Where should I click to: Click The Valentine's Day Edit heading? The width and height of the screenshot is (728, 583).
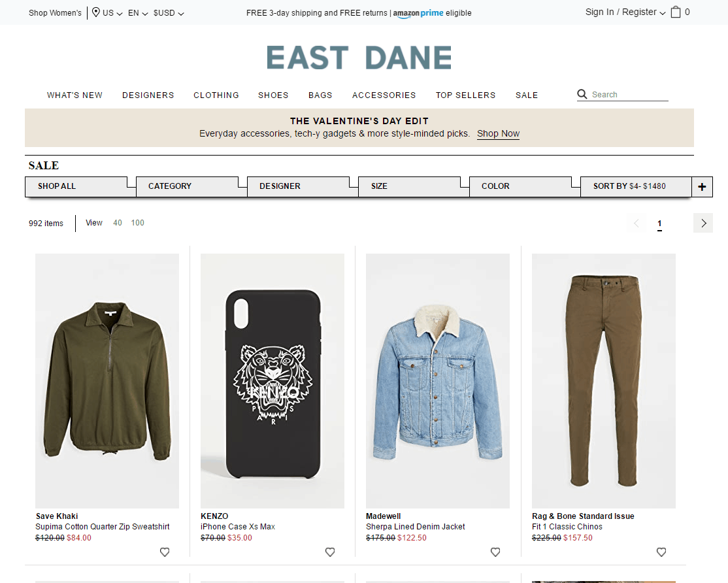point(359,121)
